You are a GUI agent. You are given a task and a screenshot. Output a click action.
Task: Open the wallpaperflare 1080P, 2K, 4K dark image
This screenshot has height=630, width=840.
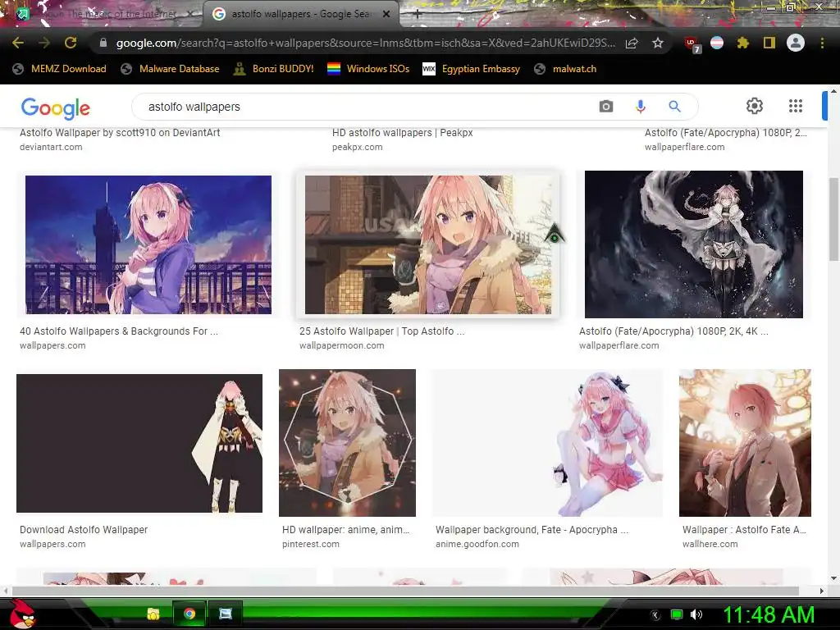[694, 244]
